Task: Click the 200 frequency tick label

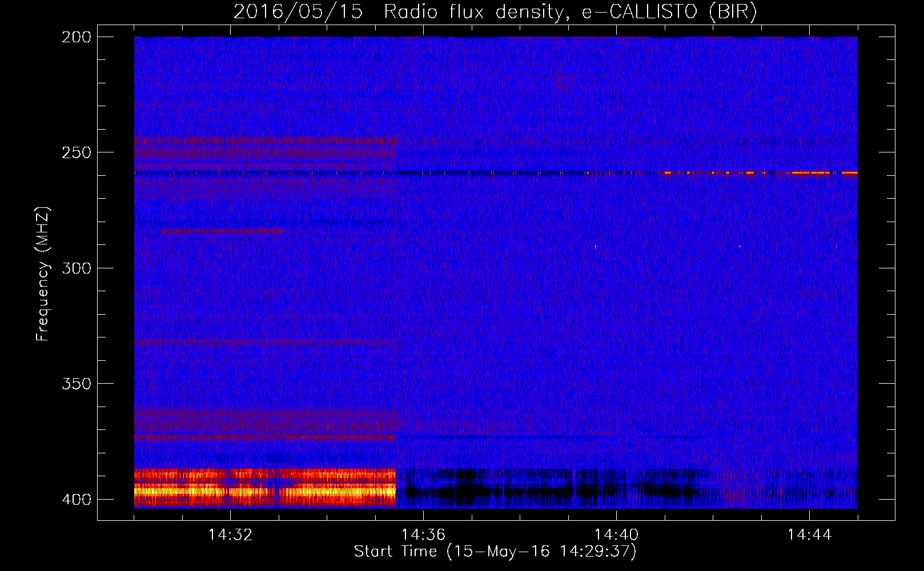Action: click(77, 37)
